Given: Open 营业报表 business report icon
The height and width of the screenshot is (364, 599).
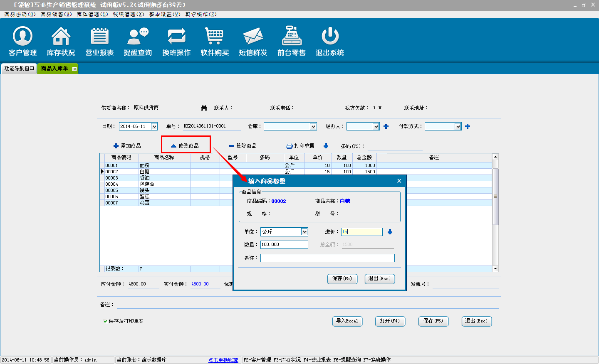Looking at the screenshot, I should [x=99, y=37].
